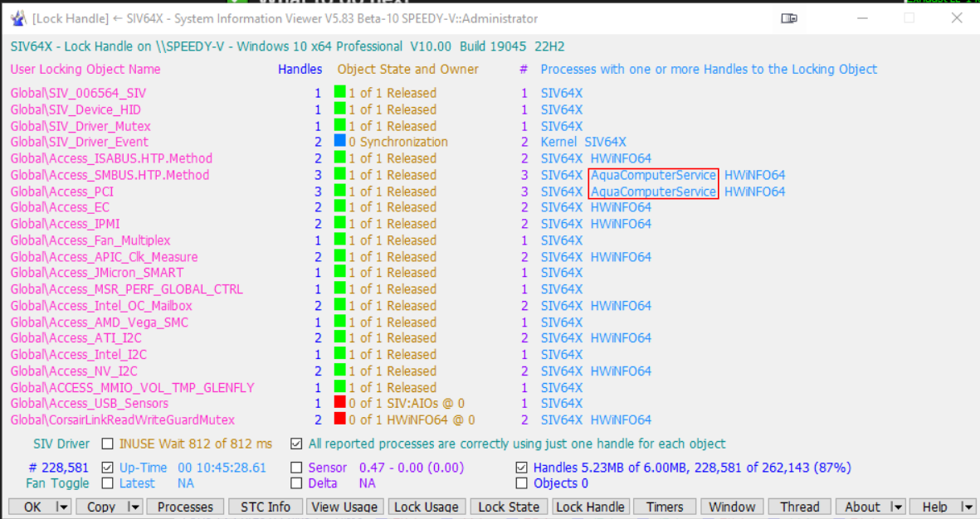Select Global\ACCESS_MMIO_VOL_TMP_GLENFLY lock name
The image size is (980, 519).
pyautogui.click(x=133, y=388)
